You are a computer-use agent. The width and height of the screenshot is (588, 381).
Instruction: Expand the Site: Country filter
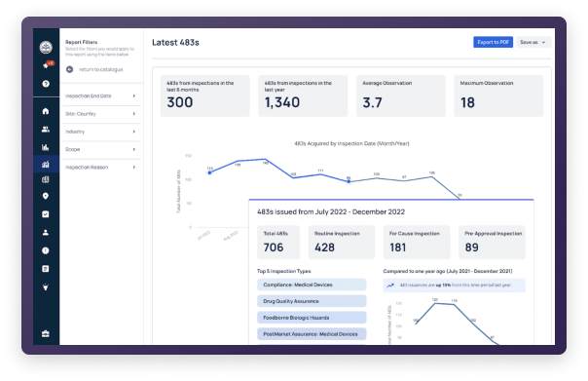point(100,114)
